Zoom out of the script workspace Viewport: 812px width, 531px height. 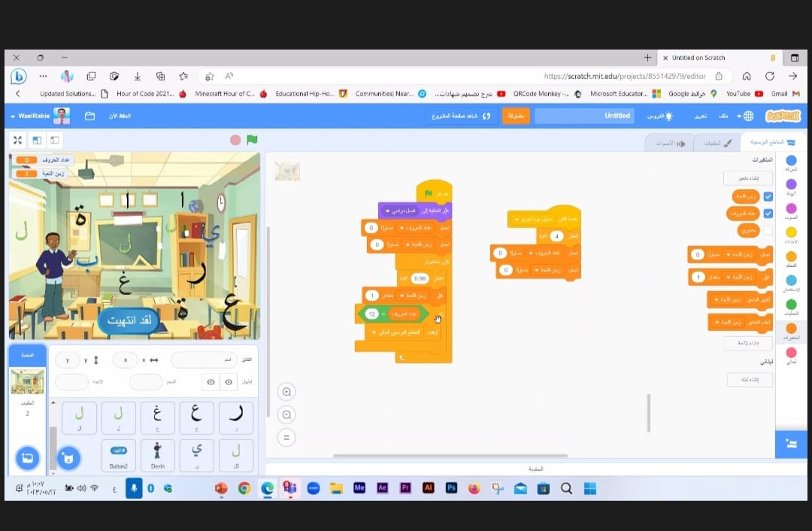[286, 414]
